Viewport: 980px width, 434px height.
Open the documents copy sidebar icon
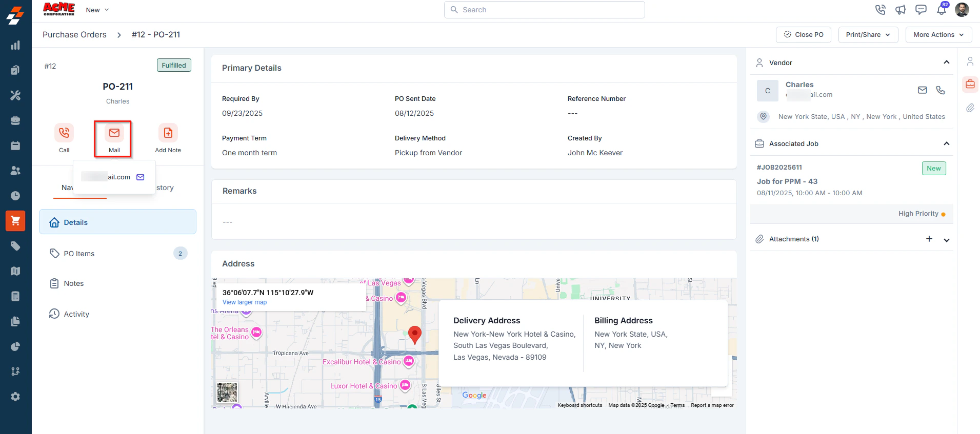[15, 321]
